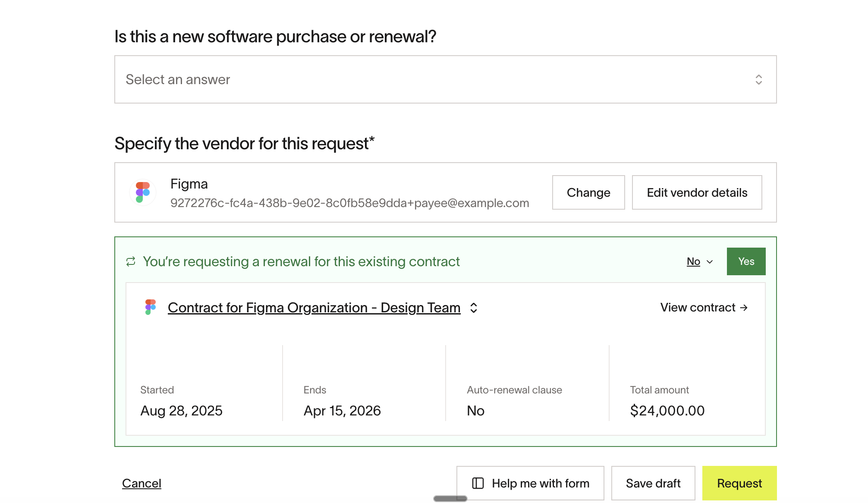Click the 'Specify the vendor for this request' heading

click(244, 144)
